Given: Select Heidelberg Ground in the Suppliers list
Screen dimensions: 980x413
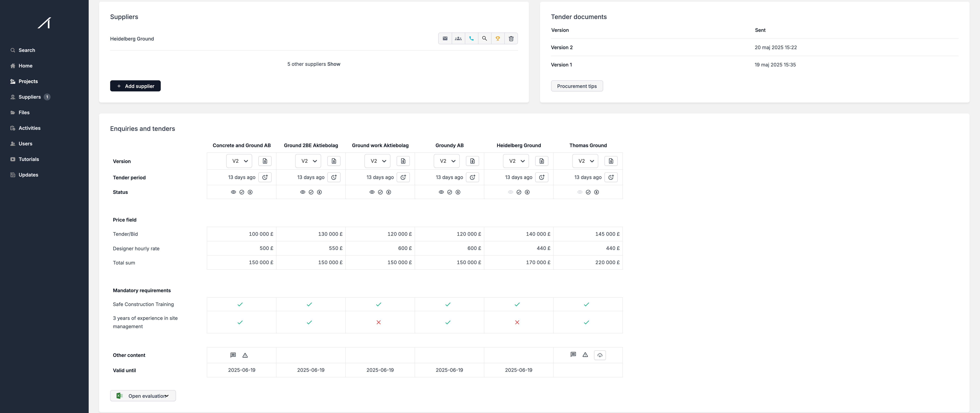Looking at the screenshot, I should (x=132, y=39).
